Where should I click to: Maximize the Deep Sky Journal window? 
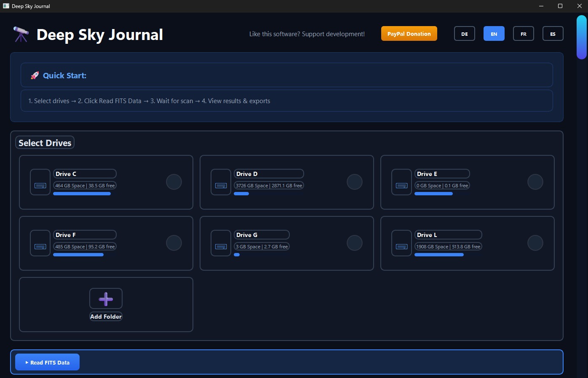pos(560,6)
